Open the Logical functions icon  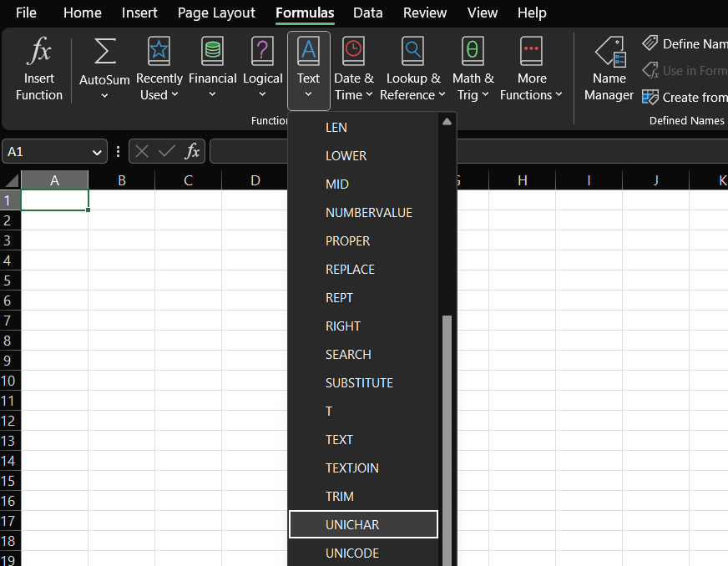coord(262,52)
